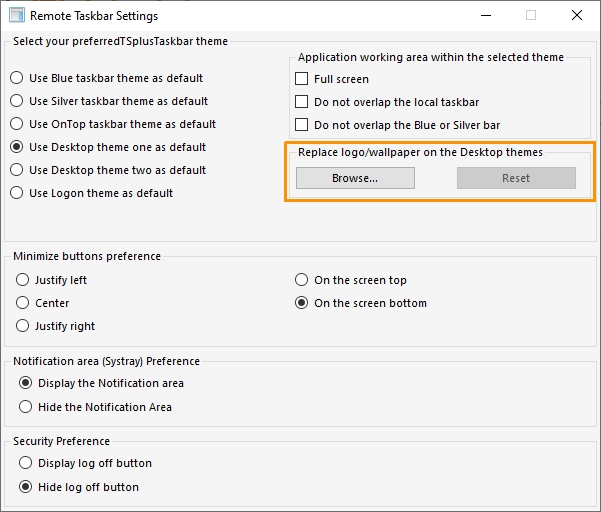Select Display log off button
This screenshot has height=512, width=601.
(26, 463)
